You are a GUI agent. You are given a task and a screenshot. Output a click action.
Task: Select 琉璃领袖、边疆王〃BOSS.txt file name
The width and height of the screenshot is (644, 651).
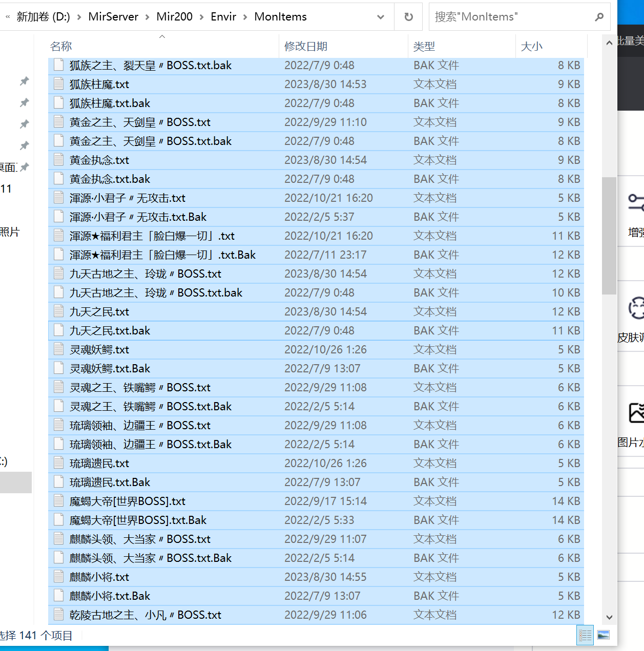click(140, 425)
